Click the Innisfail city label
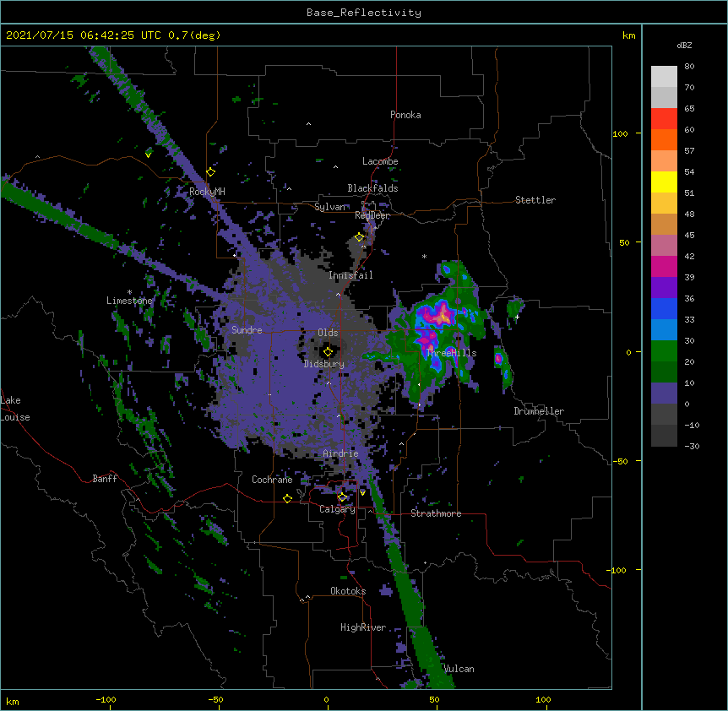 click(x=350, y=275)
